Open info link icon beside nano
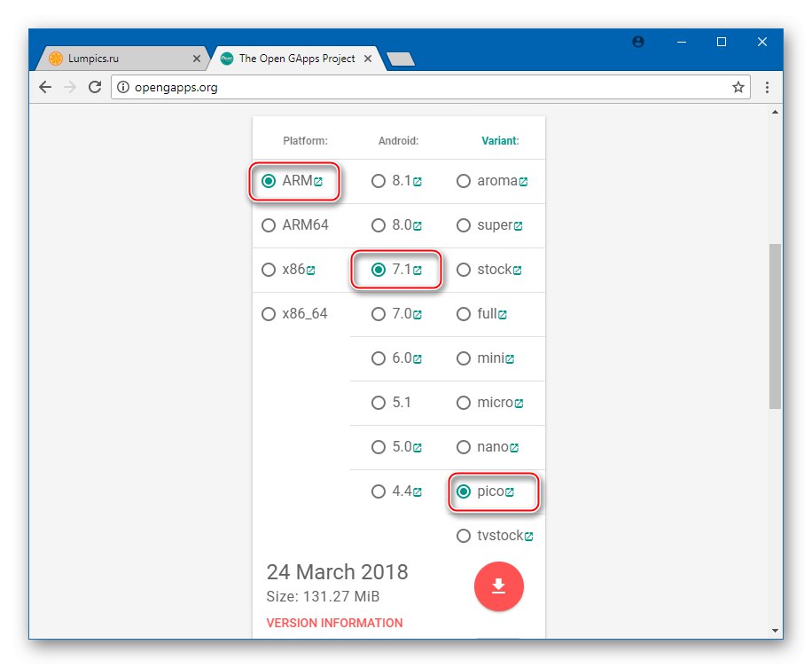 click(x=514, y=448)
